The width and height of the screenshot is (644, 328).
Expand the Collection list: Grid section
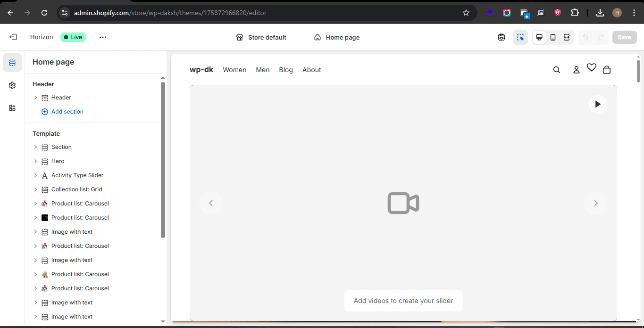[35, 189]
